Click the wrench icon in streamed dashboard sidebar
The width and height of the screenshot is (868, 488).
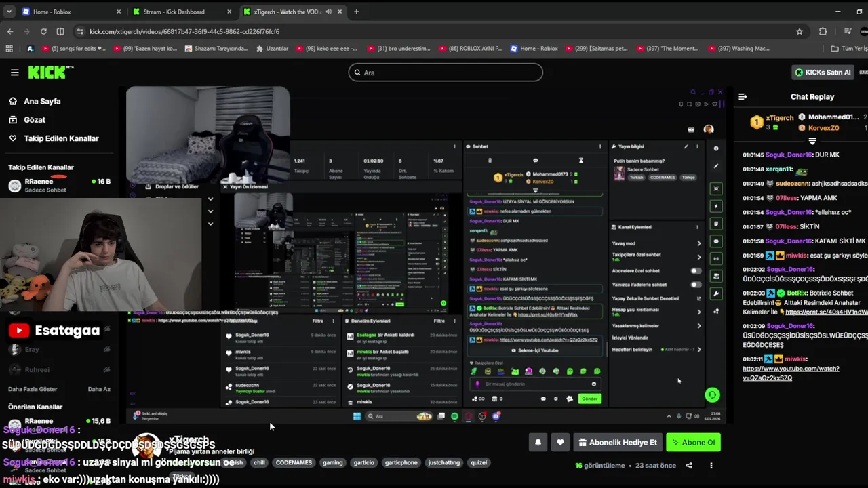716,293
